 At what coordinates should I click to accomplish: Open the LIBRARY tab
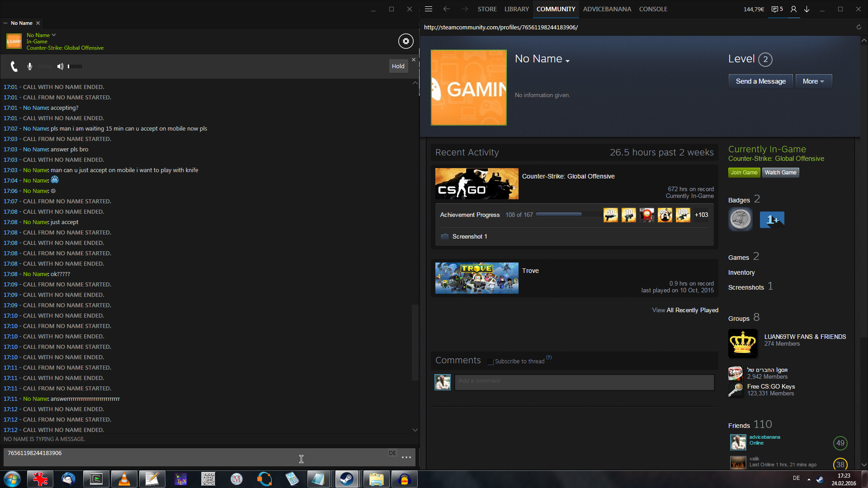(x=516, y=9)
